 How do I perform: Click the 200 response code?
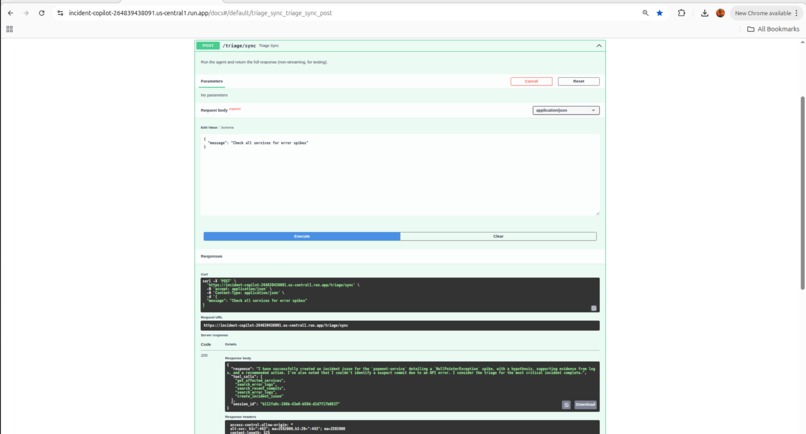click(204, 355)
